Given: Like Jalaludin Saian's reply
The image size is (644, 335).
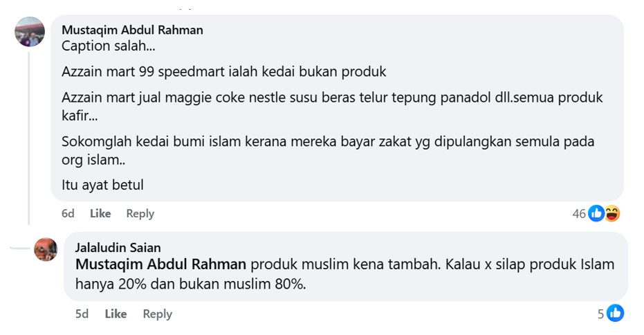Looking at the screenshot, I should [116, 314].
